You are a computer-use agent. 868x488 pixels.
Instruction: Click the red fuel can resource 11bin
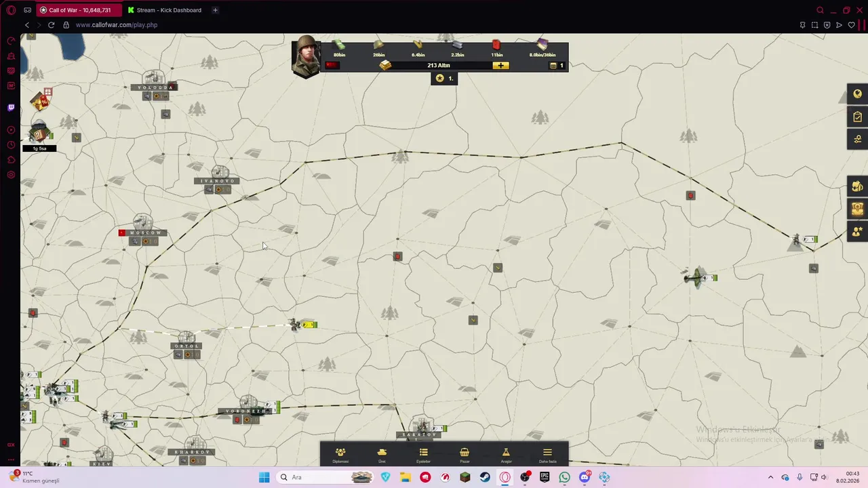(497, 47)
